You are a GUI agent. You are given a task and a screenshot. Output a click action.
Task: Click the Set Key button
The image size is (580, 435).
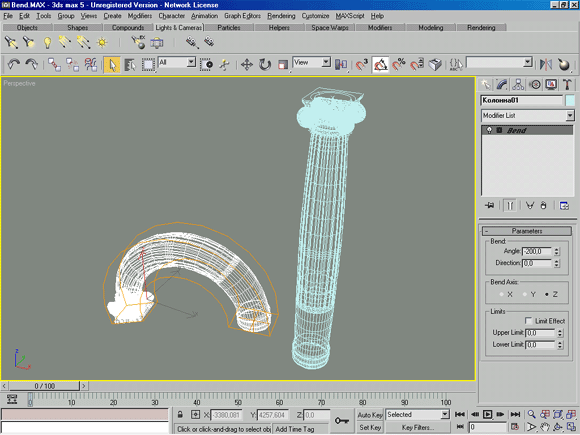point(370,427)
